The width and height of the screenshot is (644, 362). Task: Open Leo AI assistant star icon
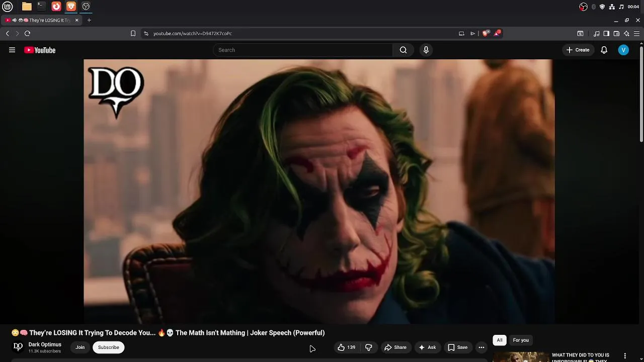[x=626, y=33]
